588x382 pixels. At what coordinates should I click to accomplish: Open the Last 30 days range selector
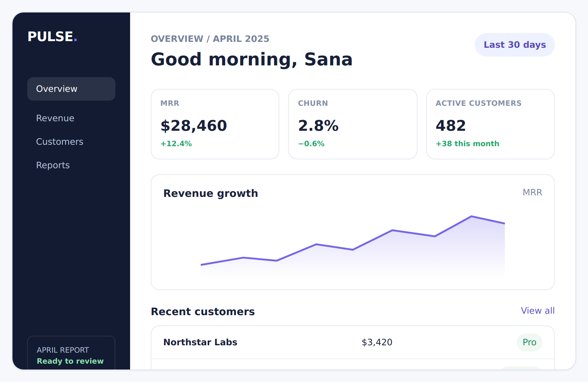pyautogui.click(x=514, y=45)
